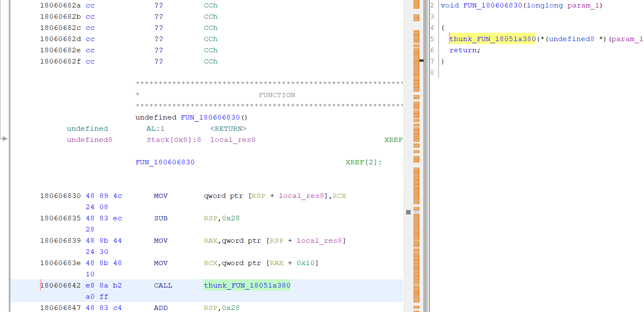Select the Stack[0x8]:8 storage entry

(x=174, y=140)
